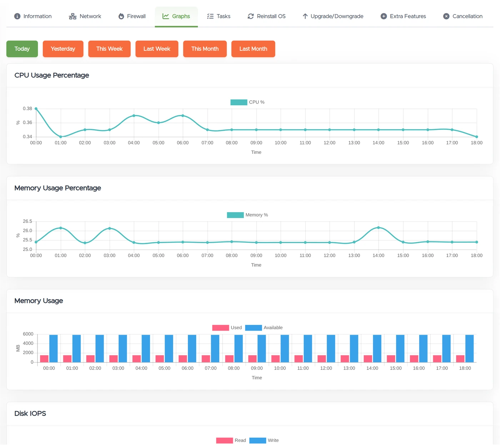
Task: Click the Disk IOPS heading
Action: (30, 414)
